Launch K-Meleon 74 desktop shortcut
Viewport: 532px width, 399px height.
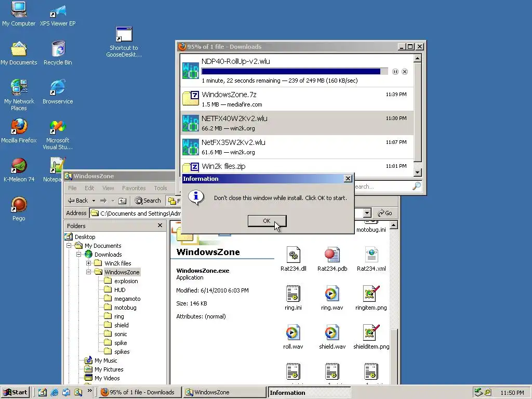point(19,170)
